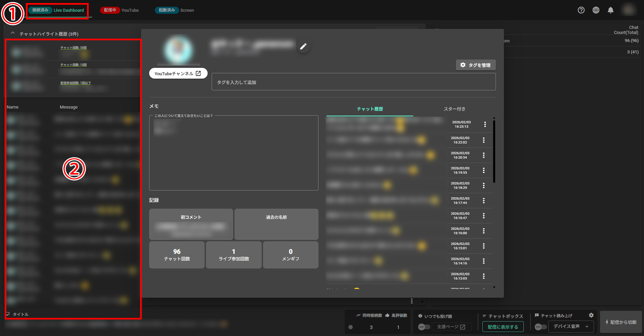Switch to the YouTube tab
The image size is (644, 336).
coord(120,10)
